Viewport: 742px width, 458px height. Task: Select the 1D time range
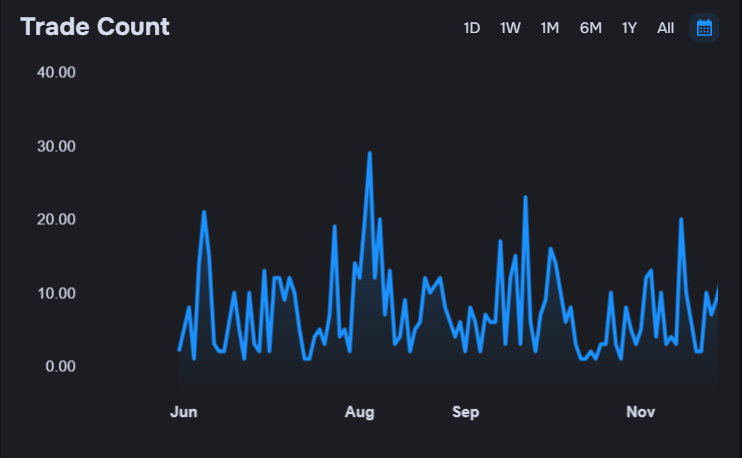471,28
